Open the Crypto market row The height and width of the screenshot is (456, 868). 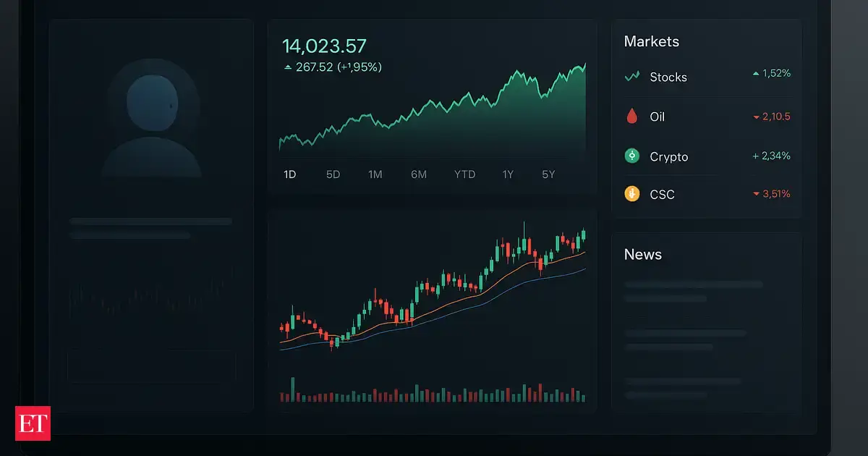669,156
